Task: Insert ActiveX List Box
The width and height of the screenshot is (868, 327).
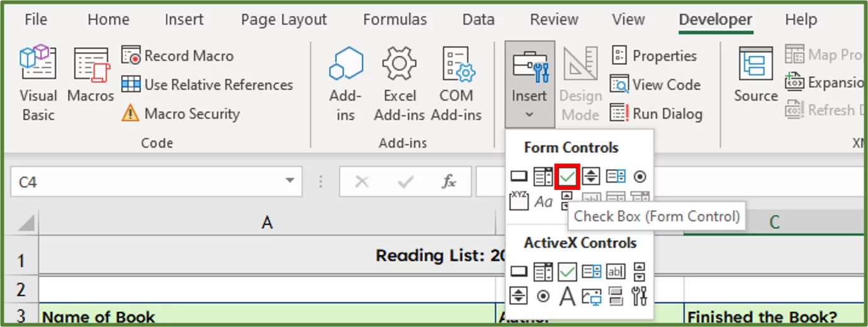Action: click(x=592, y=272)
